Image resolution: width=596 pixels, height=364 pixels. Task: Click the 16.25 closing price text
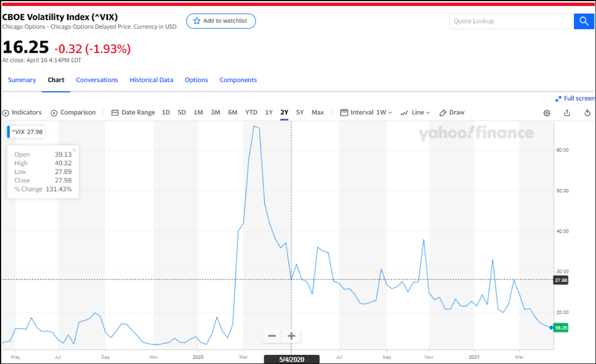(26, 48)
